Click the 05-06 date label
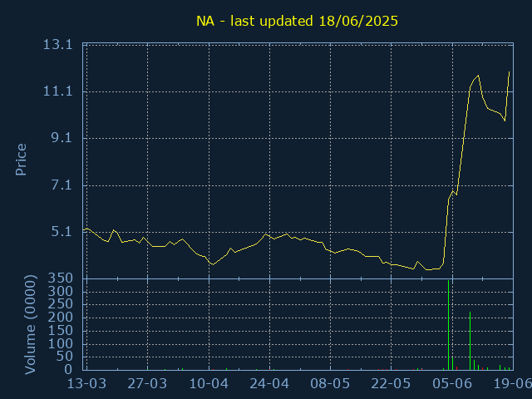 pyautogui.click(x=452, y=384)
